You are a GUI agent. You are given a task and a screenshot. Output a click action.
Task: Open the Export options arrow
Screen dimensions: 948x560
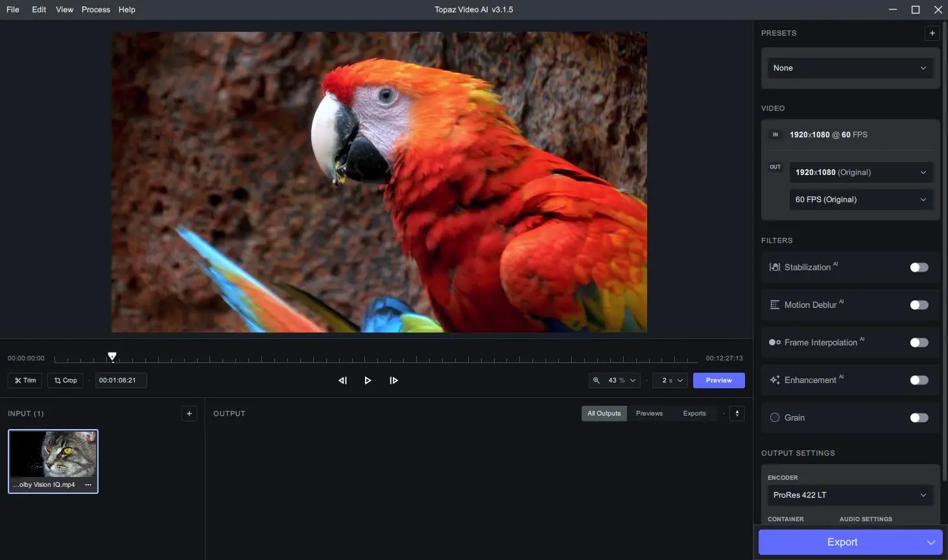point(930,542)
